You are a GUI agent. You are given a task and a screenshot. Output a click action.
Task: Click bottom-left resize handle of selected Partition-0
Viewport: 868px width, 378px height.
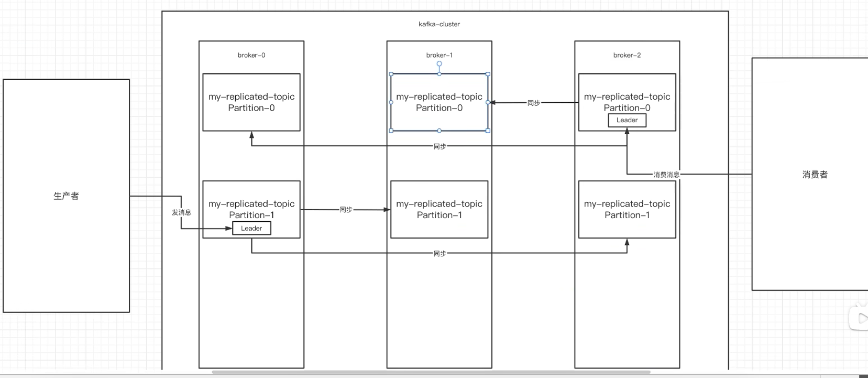click(x=391, y=131)
